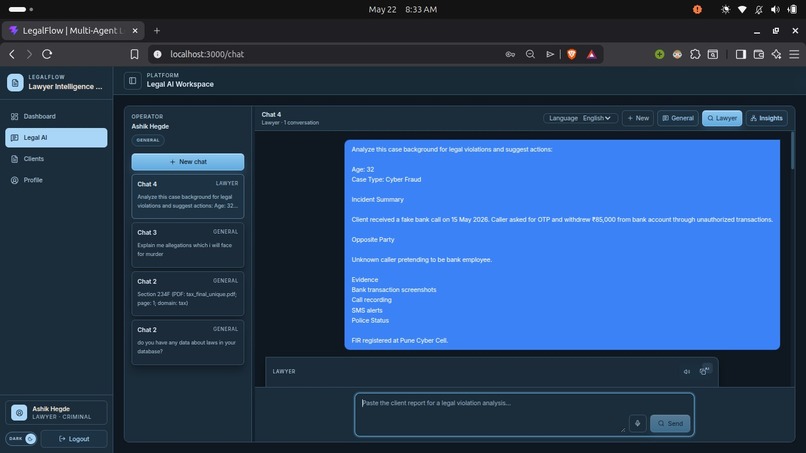This screenshot has height=453, width=806.
Task: Go back in browser history
Action: [x=12, y=54]
